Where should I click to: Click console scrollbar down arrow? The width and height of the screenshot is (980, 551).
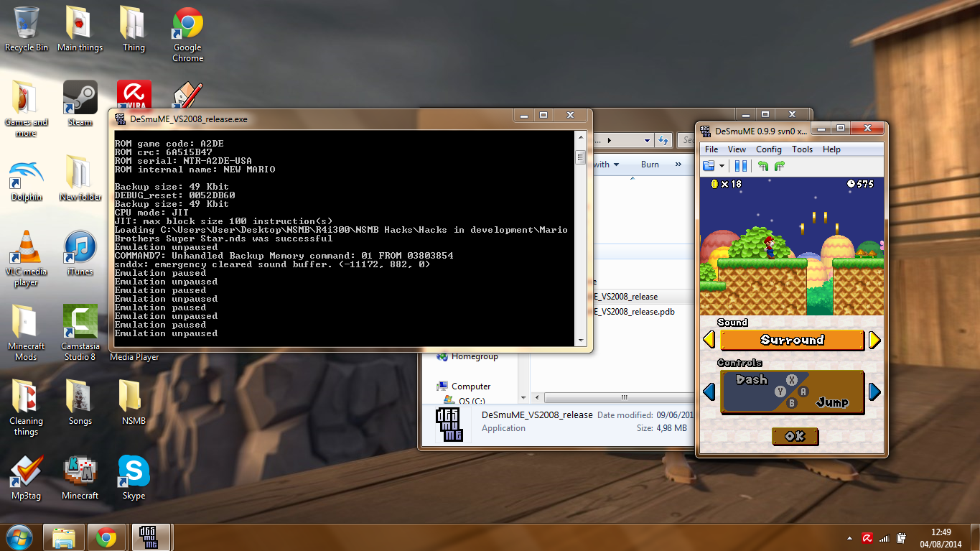tap(580, 341)
